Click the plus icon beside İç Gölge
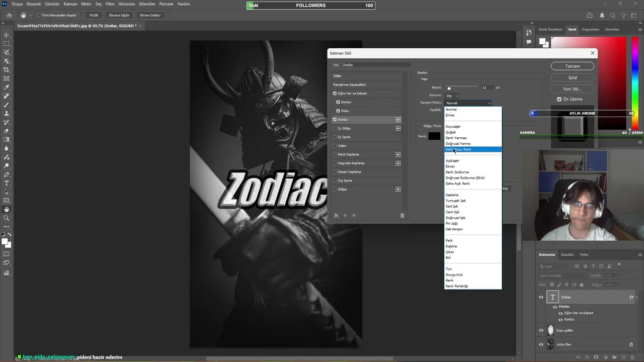Image resolution: width=644 pixels, height=362 pixels. pyautogui.click(x=398, y=128)
